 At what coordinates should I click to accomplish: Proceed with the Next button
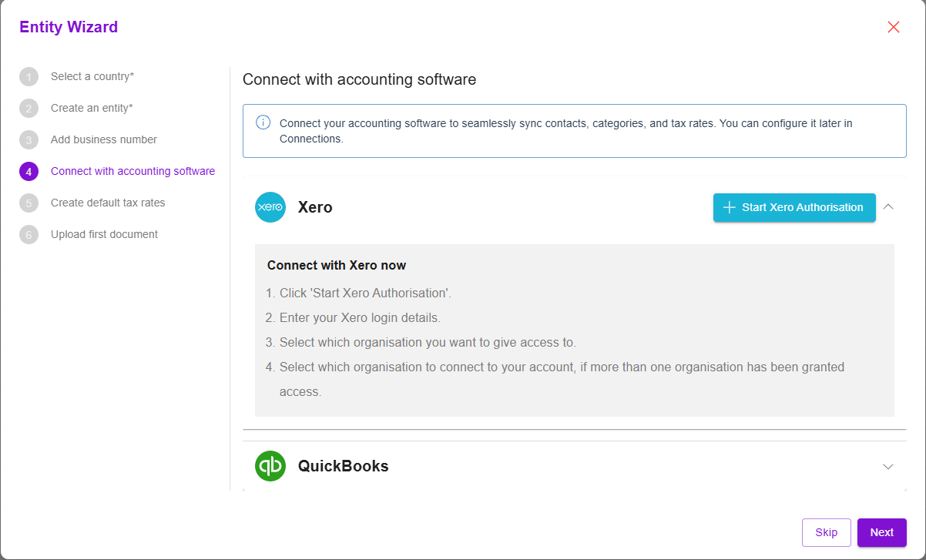(882, 532)
